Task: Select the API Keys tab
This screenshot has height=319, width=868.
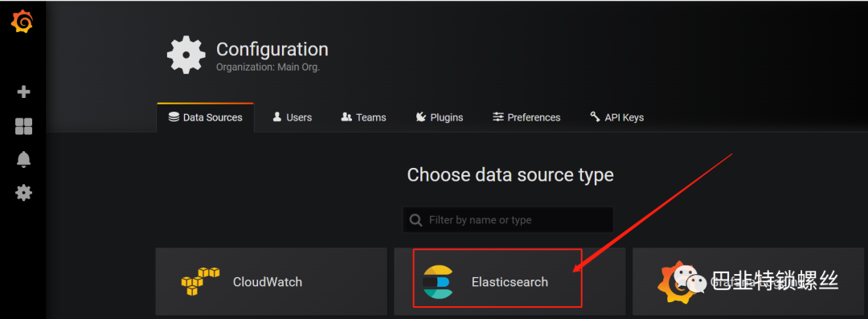Action: click(616, 117)
